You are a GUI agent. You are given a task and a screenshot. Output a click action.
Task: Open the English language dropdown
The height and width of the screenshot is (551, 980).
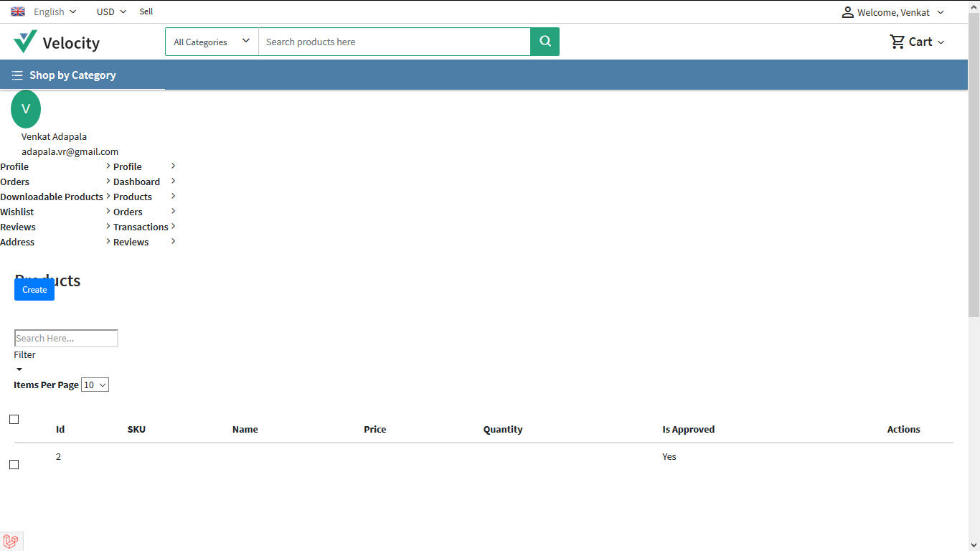55,11
